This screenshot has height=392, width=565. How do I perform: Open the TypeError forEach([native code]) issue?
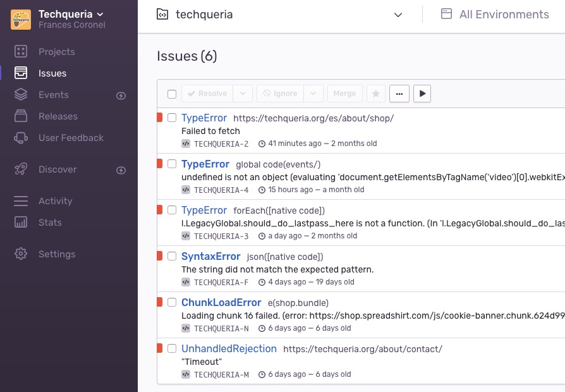click(204, 210)
